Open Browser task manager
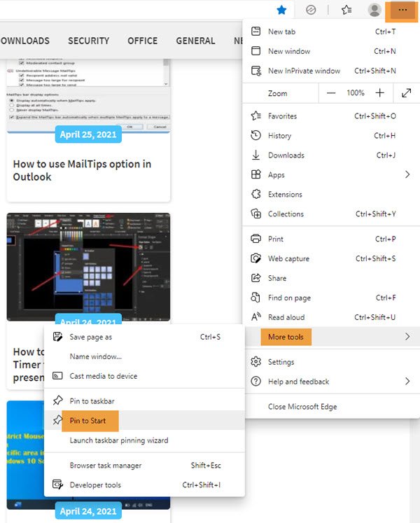 (x=144, y=466)
